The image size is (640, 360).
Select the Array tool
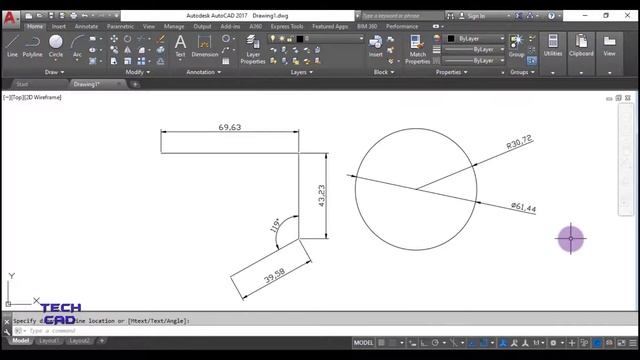141,61
